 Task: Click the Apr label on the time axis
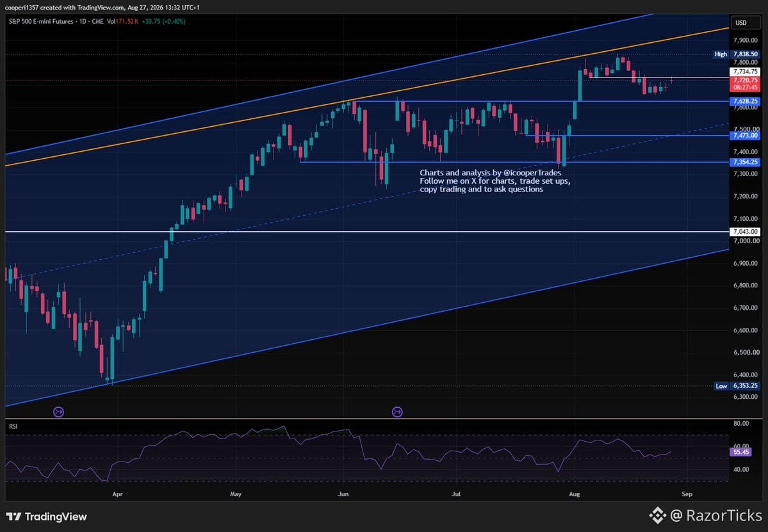pos(117,494)
